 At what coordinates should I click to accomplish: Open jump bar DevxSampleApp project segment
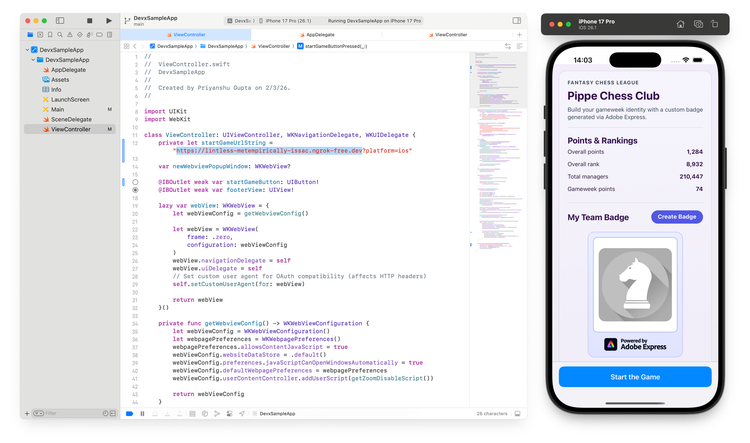[171, 46]
